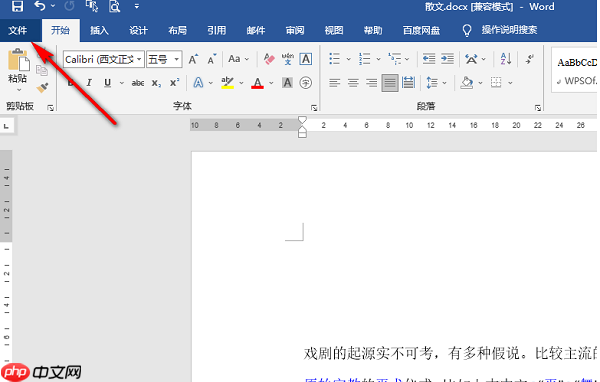Viewport: 600px width, 382px height.
Task: Toggle strikethrough abc formatting
Action: [138, 83]
